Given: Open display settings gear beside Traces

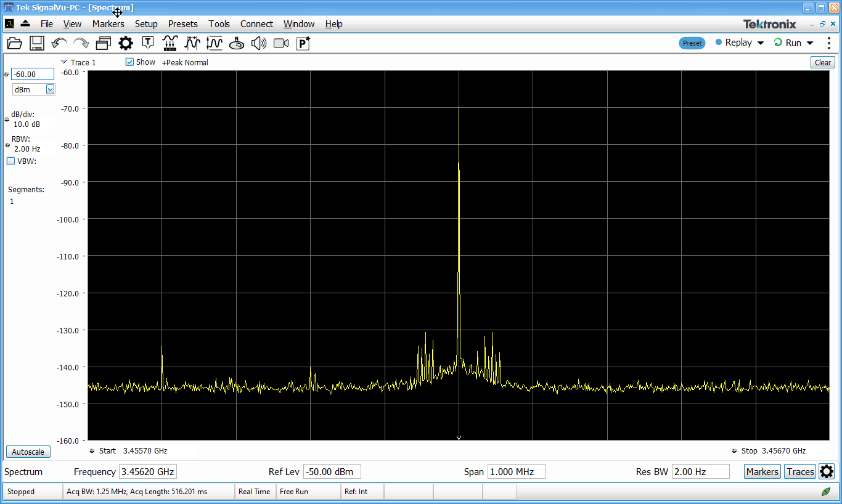Looking at the screenshot, I should pyautogui.click(x=827, y=471).
